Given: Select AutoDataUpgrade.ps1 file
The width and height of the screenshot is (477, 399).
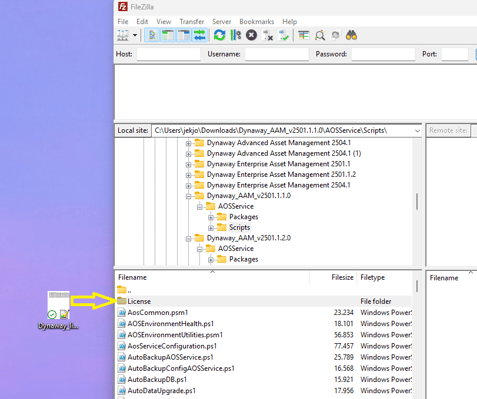Looking at the screenshot, I should coord(264,391).
